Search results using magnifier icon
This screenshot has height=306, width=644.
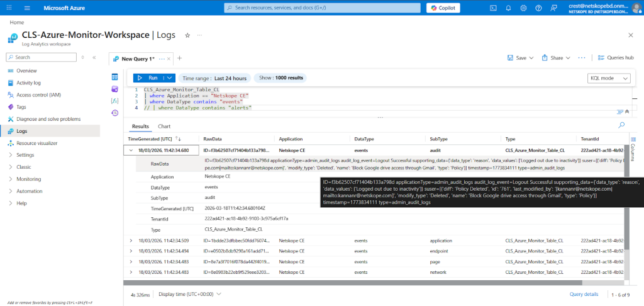coord(621,125)
